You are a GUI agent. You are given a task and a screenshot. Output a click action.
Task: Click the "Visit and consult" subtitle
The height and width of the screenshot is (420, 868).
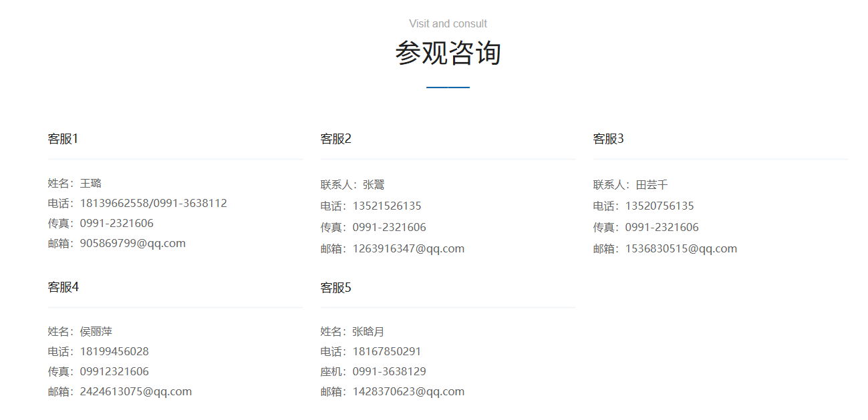[x=448, y=24]
